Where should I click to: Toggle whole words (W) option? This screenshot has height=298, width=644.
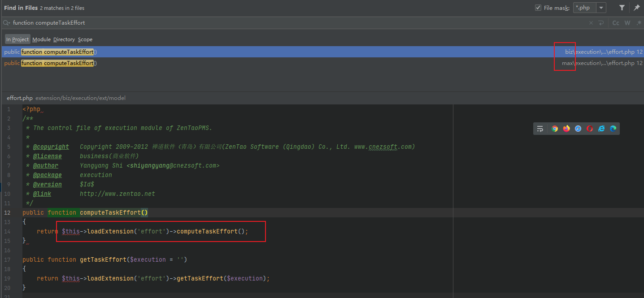point(627,23)
